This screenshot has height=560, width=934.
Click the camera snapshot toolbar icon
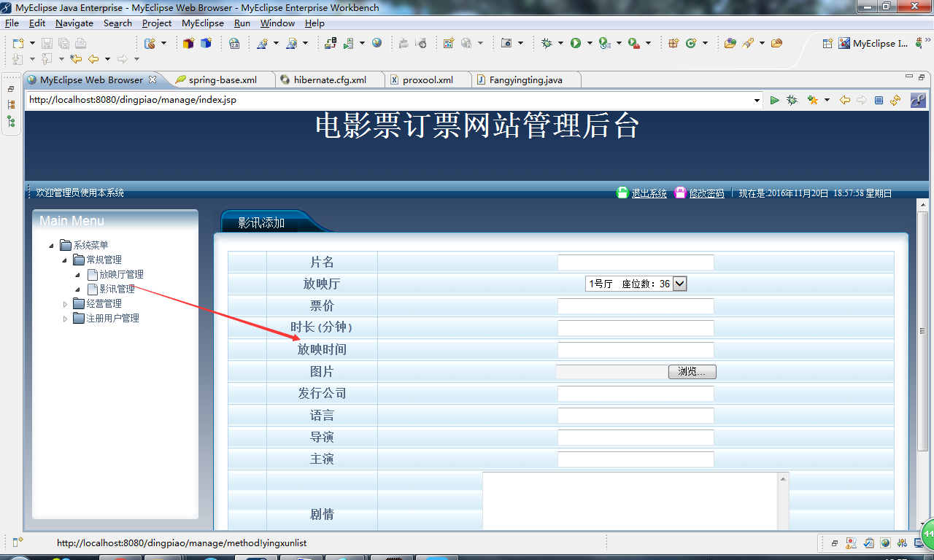(x=506, y=44)
